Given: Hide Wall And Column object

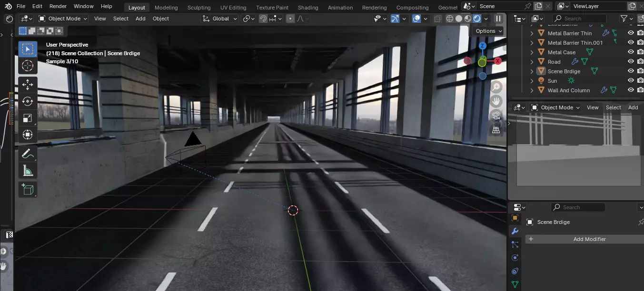Looking at the screenshot, I should click(631, 90).
